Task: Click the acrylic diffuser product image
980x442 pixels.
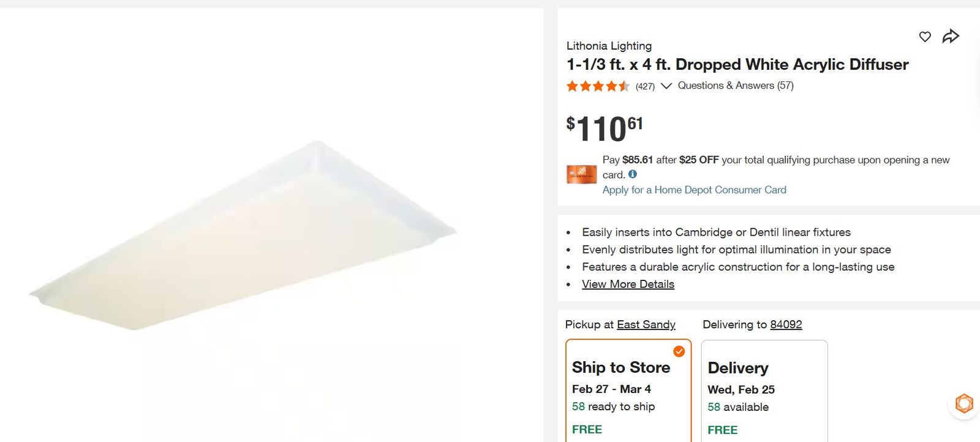Action: point(245,239)
